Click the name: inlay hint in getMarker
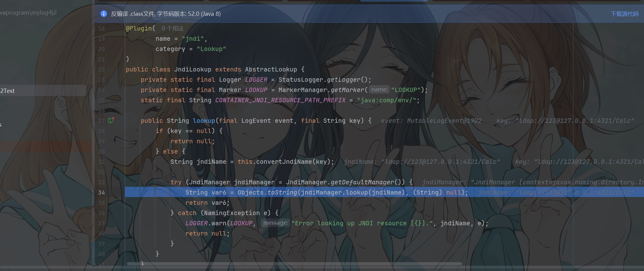Image resolution: width=644 pixels, height=271 pixels. 379,90
